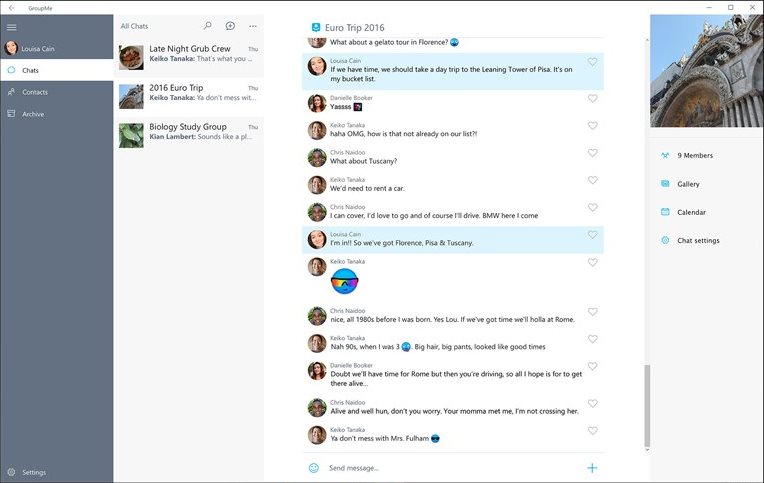Open the Archive section

pyautogui.click(x=57, y=114)
